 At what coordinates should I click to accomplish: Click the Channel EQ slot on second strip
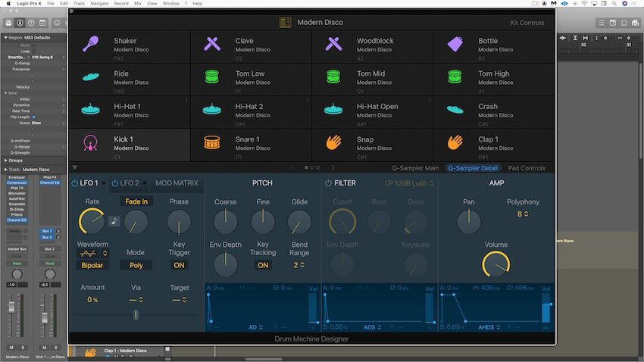pyautogui.click(x=50, y=183)
